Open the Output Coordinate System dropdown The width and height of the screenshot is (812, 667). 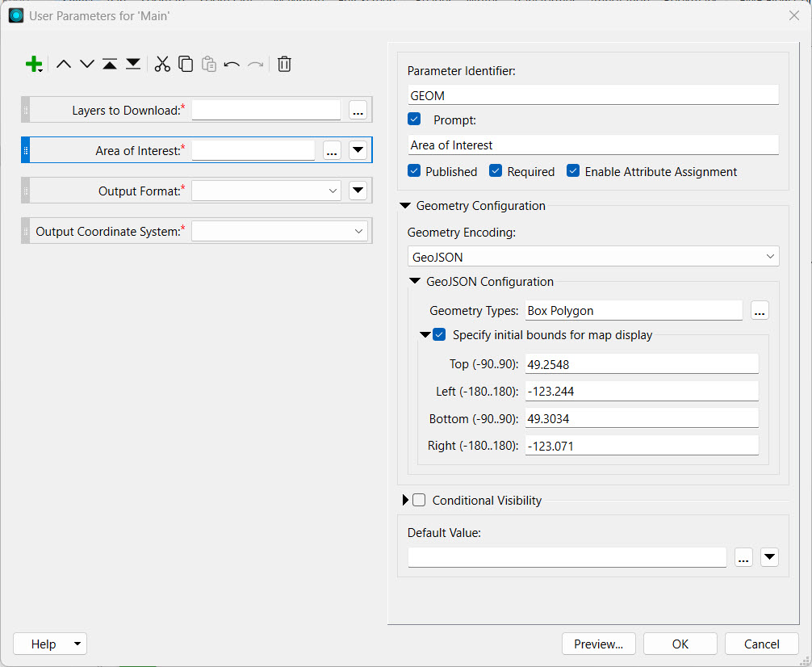279,232
